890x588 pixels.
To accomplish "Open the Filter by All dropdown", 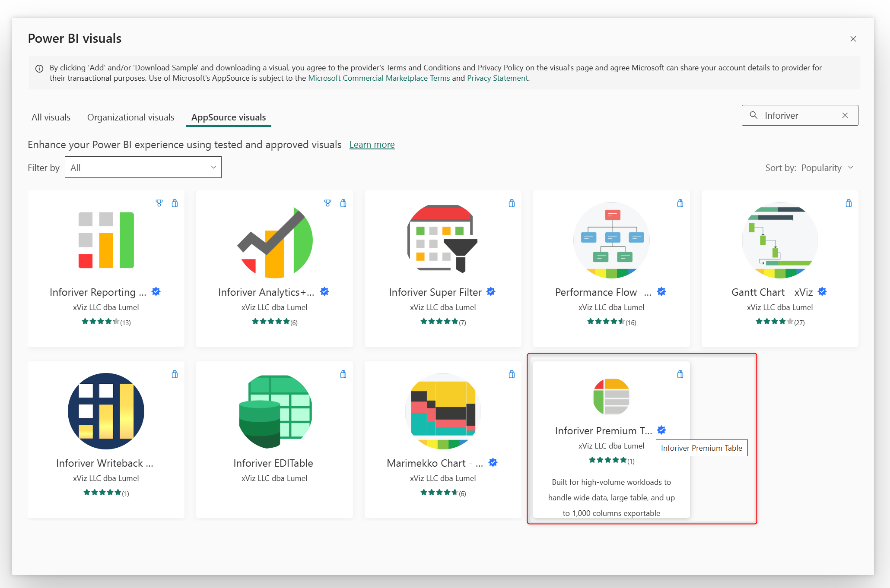I will click(143, 168).
